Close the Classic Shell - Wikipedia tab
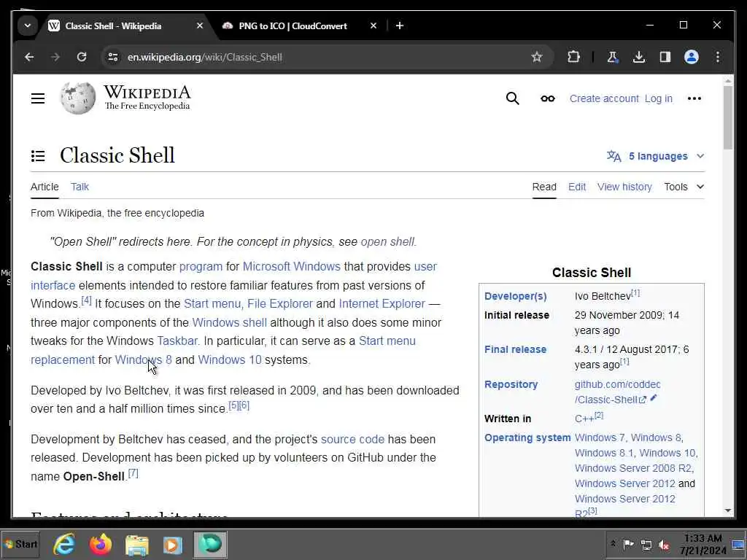 (200, 26)
